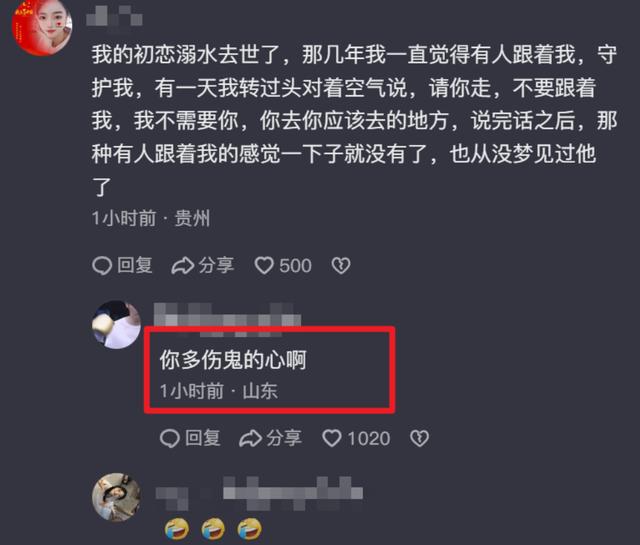This screenshot has width=640, height=545.
Task: Click the 回复 label of the first comment
Action: pyautogui.click(x=135, y=265)
